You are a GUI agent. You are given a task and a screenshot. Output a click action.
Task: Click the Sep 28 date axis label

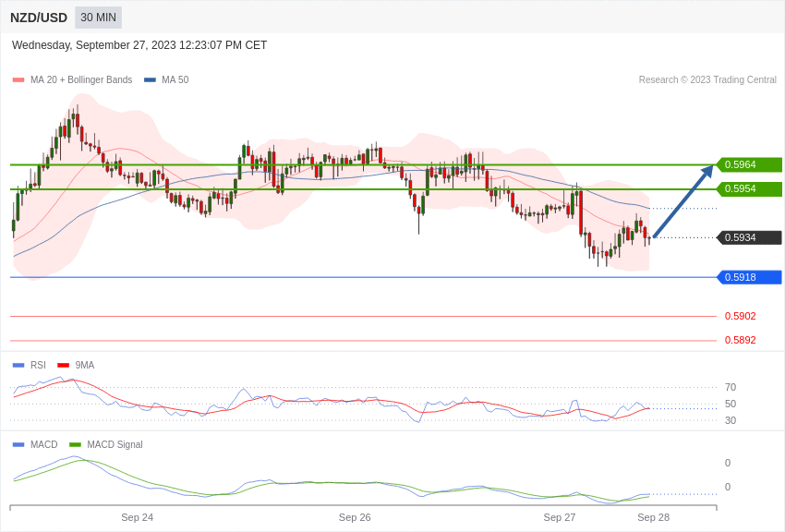[x=653, y=517]
